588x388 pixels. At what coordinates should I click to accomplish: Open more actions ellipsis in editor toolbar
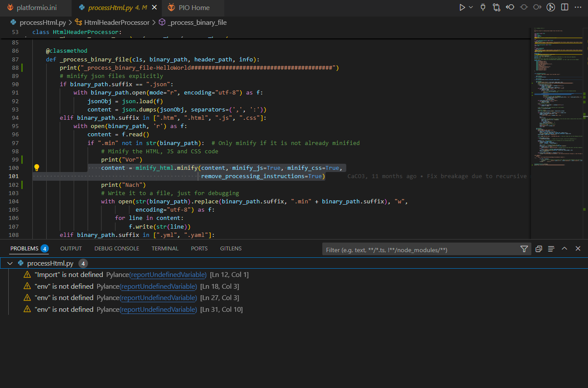(x=578, y=7)
